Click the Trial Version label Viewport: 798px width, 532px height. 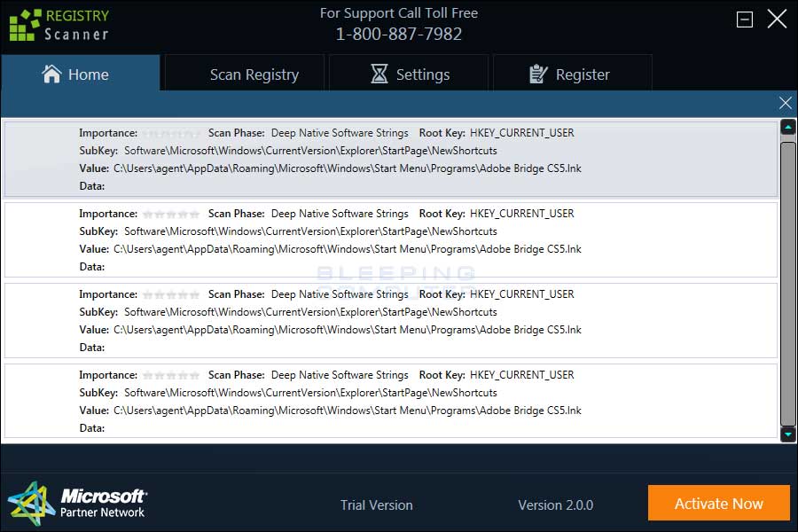pos(376,505)
